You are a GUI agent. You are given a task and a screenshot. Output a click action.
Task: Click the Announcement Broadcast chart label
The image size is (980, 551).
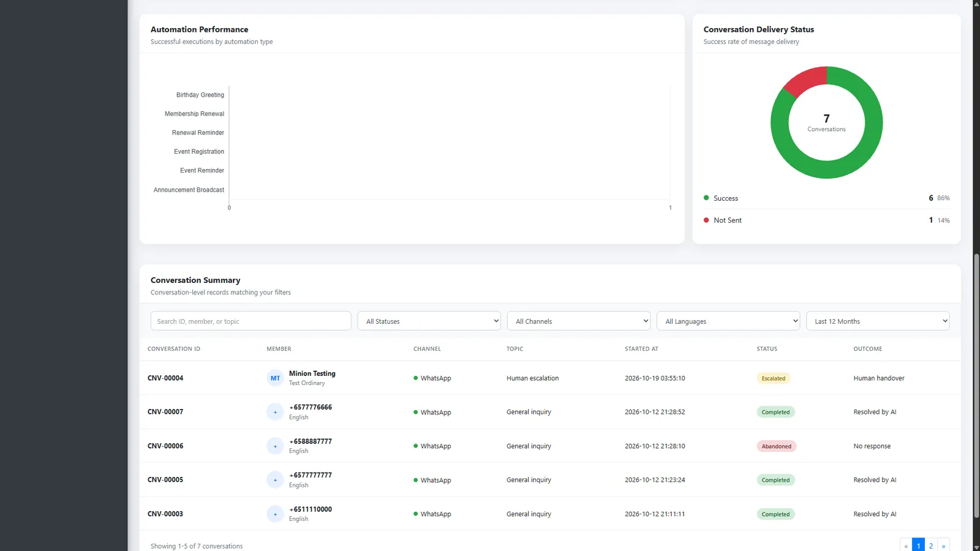(189, 190)
